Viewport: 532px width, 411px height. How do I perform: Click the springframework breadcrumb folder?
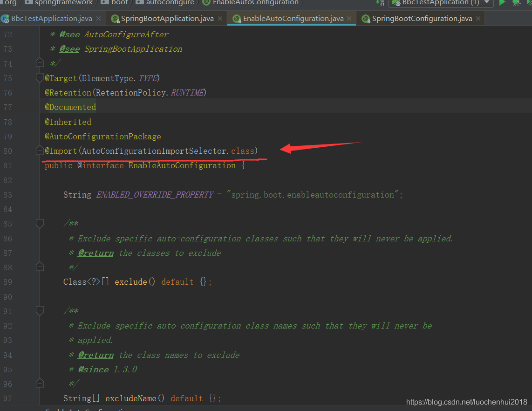pos(63,3)
